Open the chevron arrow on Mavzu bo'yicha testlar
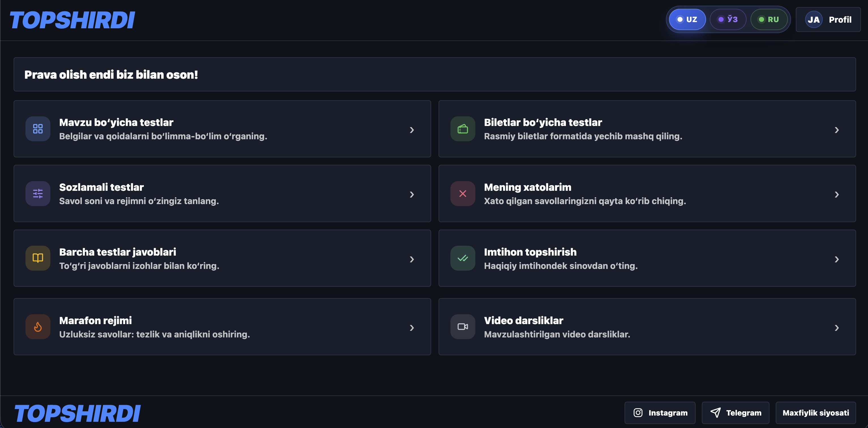Screen dimensions: 868x428 pos(412,130)
